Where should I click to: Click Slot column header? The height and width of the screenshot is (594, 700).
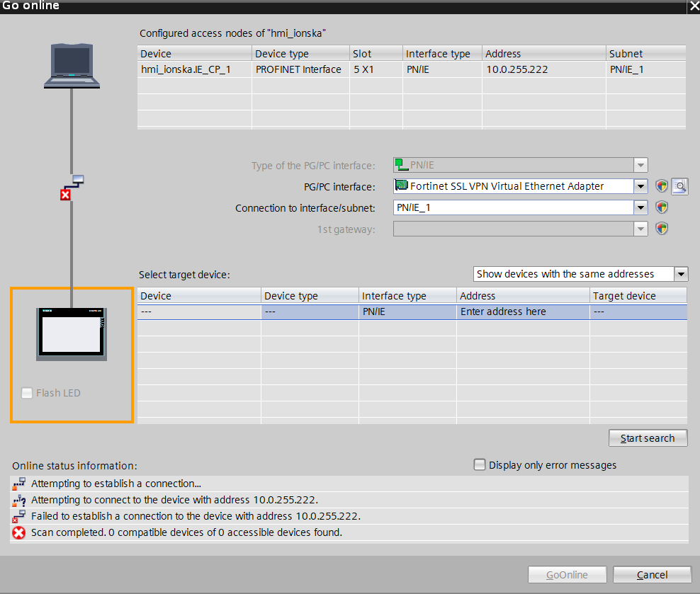(376, 54)
